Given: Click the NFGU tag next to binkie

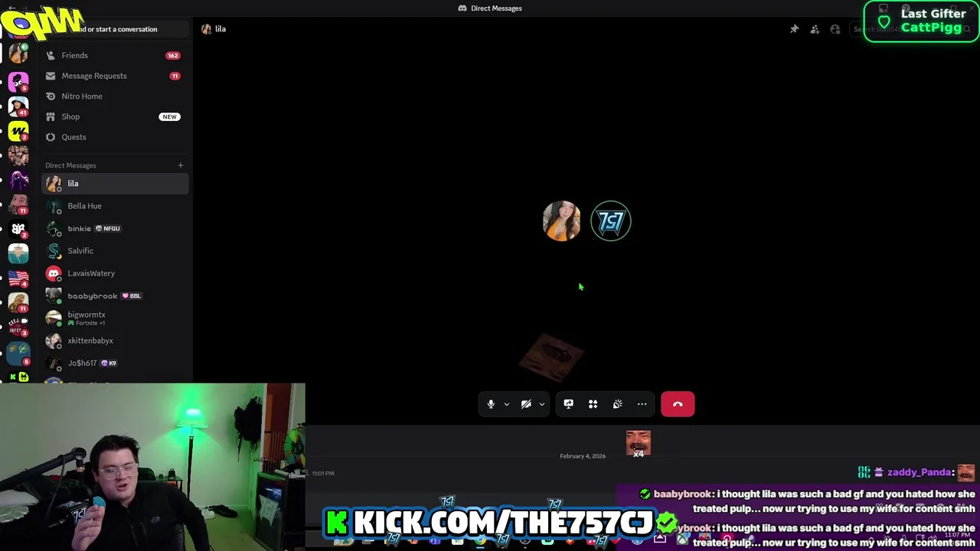Looking at the screenshot, I should pos(108,228).
